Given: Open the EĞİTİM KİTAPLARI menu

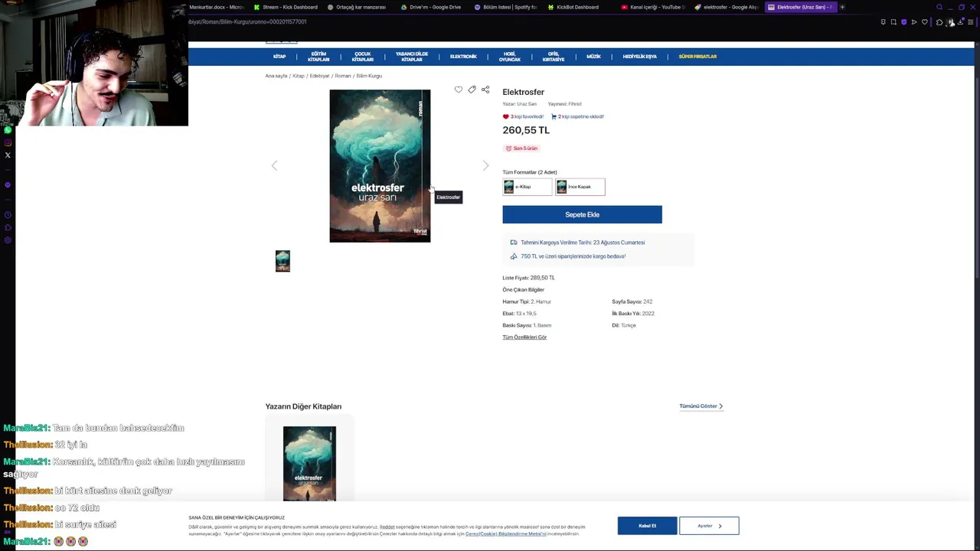Looking at the screenshot, I should point(318,57).
